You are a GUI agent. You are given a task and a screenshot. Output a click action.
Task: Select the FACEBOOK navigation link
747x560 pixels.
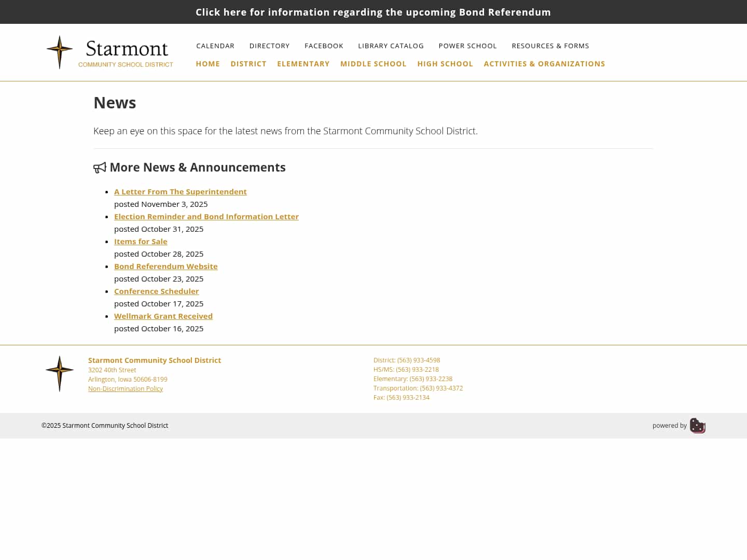point(324,46)
